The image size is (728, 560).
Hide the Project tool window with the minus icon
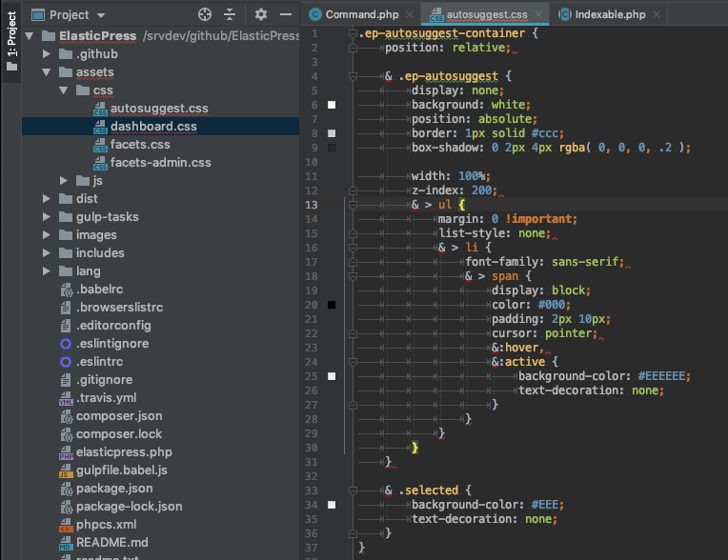286,14
